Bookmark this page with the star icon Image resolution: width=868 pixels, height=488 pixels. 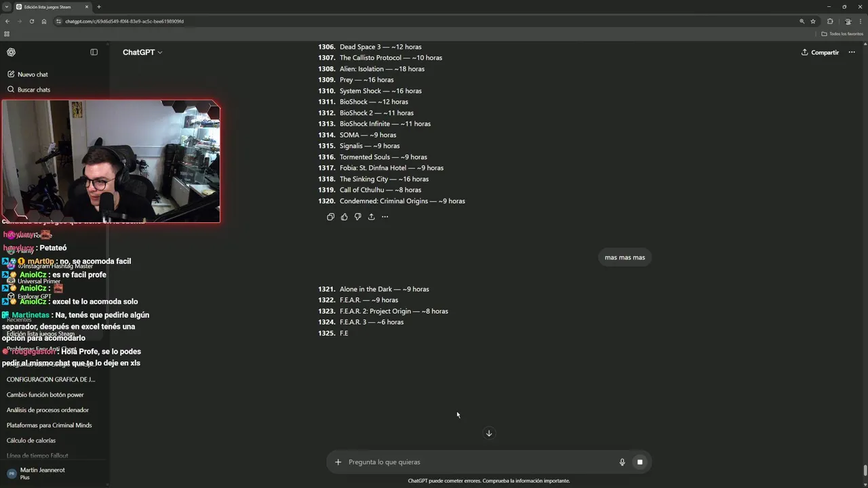[813, 21]
